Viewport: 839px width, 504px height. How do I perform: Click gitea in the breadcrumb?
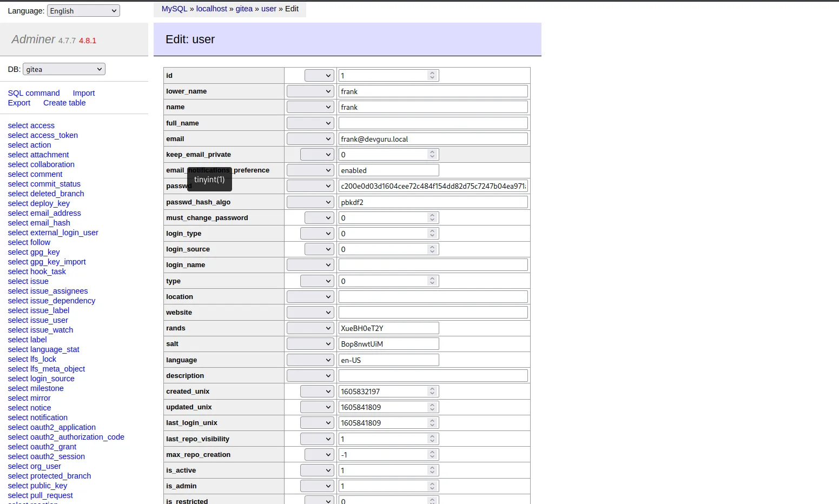pos(244,9)
